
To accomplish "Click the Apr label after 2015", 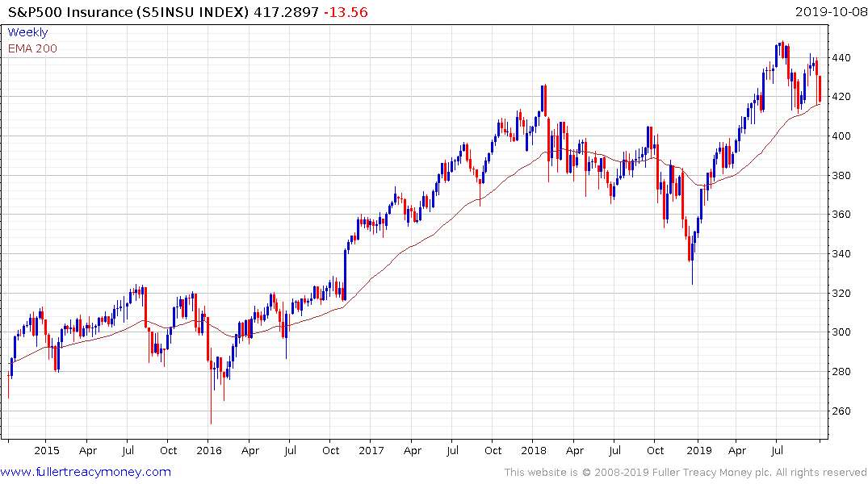I will 88,451.
